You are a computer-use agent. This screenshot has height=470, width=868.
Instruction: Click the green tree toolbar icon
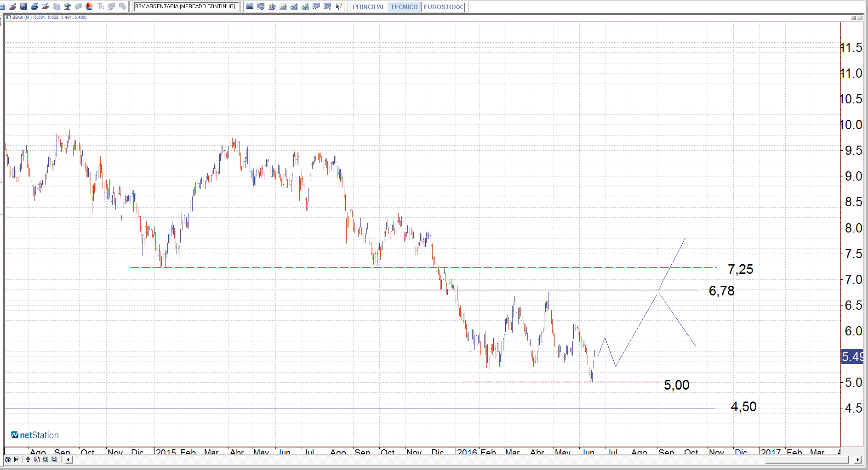[68, 6]
